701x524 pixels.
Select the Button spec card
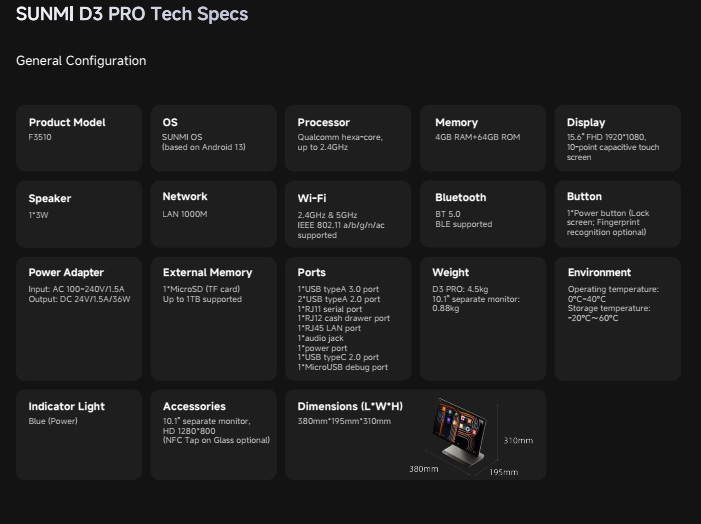(617, 214)
